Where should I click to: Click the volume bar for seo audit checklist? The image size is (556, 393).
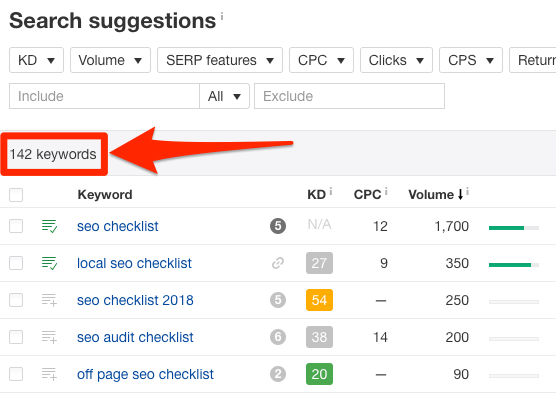coord(514,339)
